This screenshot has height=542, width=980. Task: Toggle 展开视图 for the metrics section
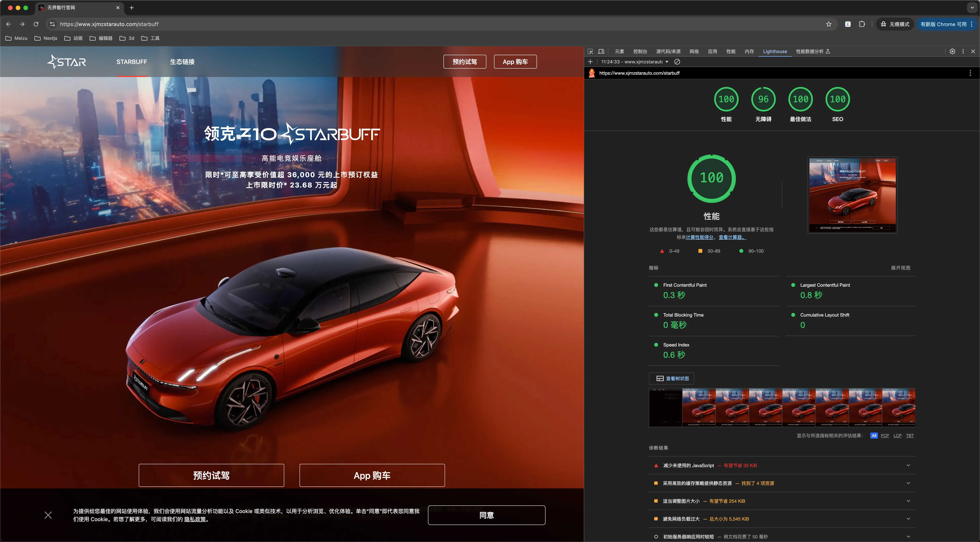(901, 268)
